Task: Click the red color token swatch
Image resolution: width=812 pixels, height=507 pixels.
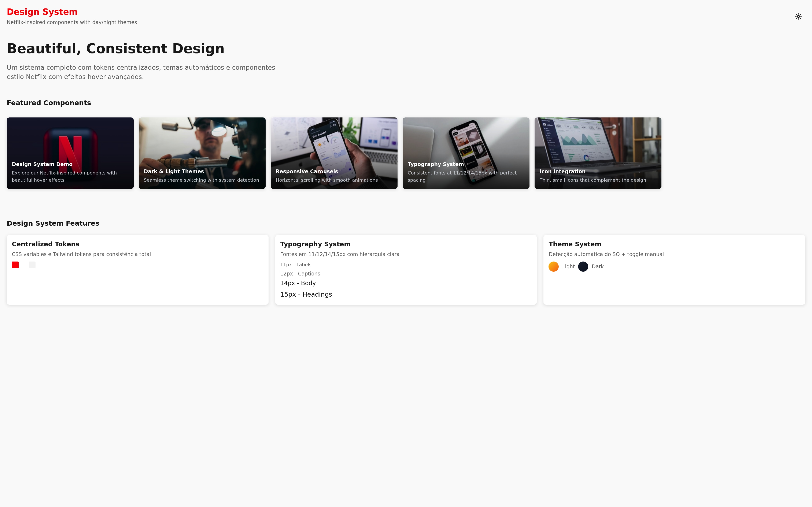Action: [15, 265]
